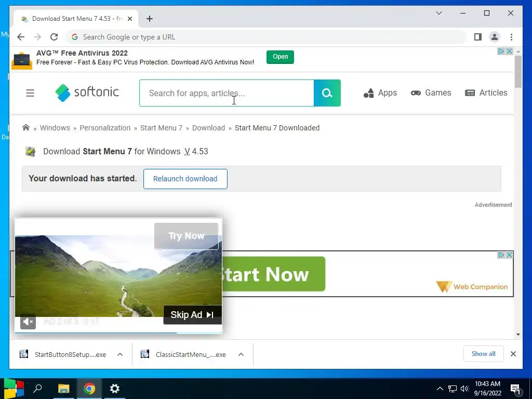Reload the current page
532x399 pixels.
tap(54, 37)
